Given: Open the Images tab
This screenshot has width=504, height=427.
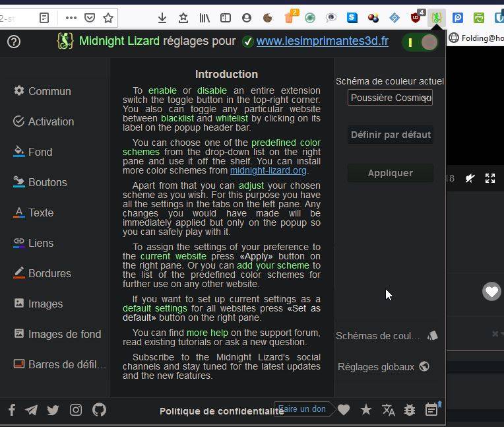Looking at the screenshot, I should pos(38,304).
